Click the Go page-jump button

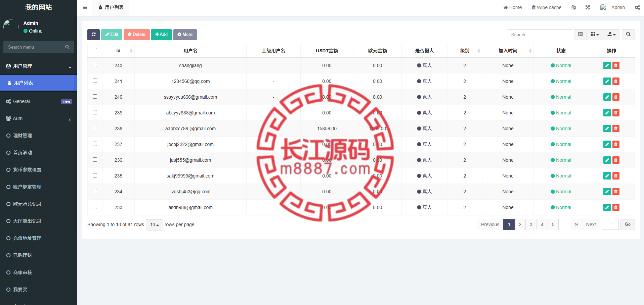(x=628, y=224)
